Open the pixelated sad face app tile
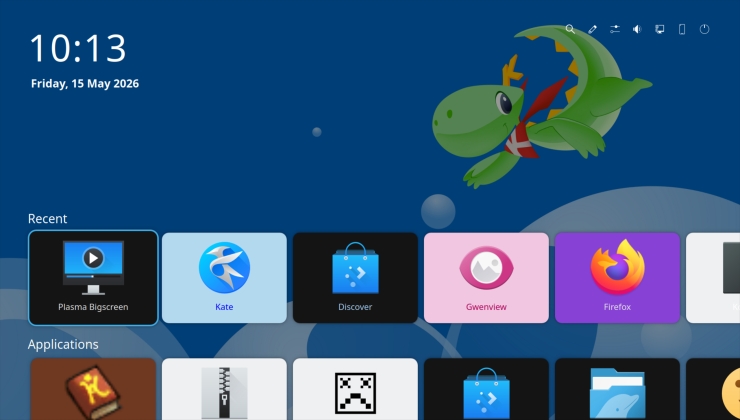 click(x=355, y=389)
